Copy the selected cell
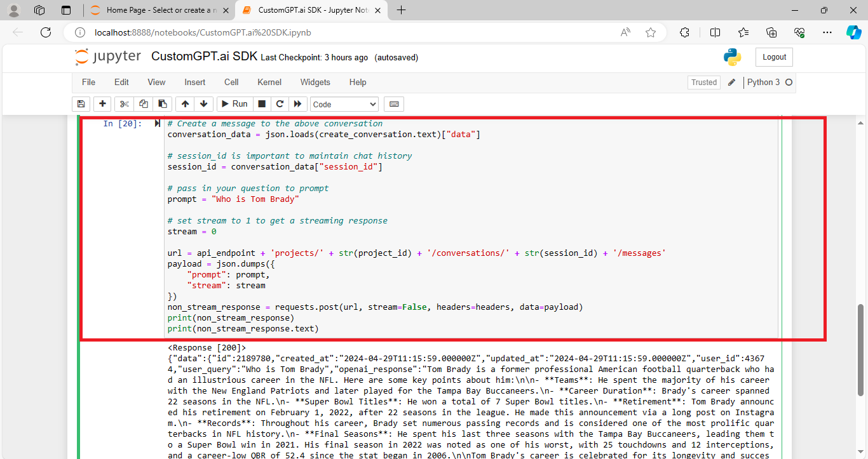 pos(143,103)
